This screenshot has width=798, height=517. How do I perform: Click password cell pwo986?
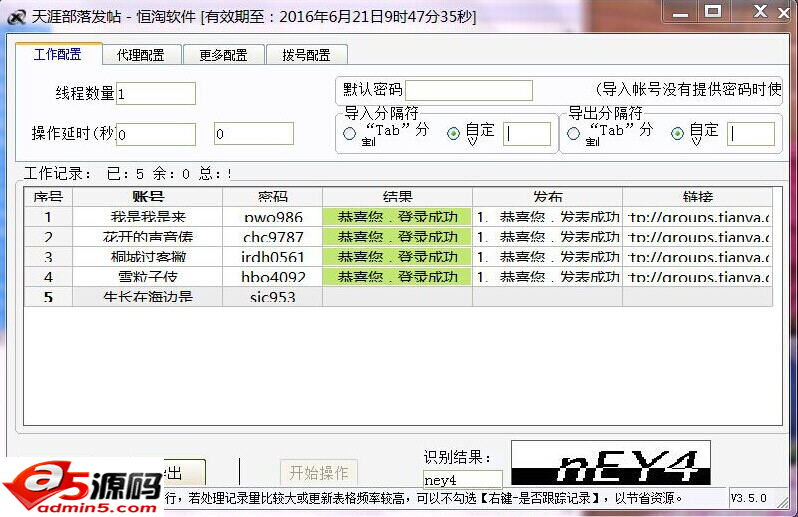pos(272,217)
